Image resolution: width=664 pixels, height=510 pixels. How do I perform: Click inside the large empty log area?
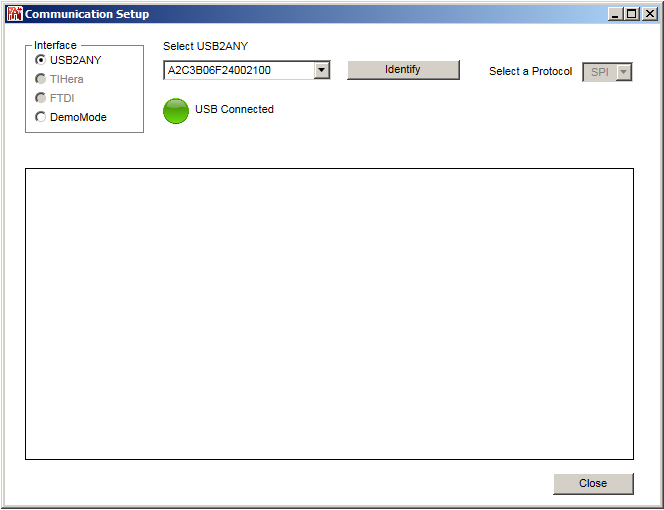(x=329, y=313)
